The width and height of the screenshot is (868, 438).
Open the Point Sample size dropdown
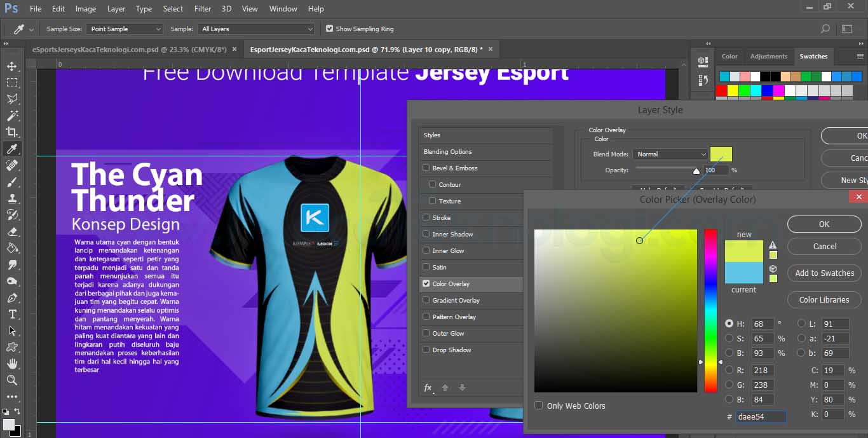125,29
